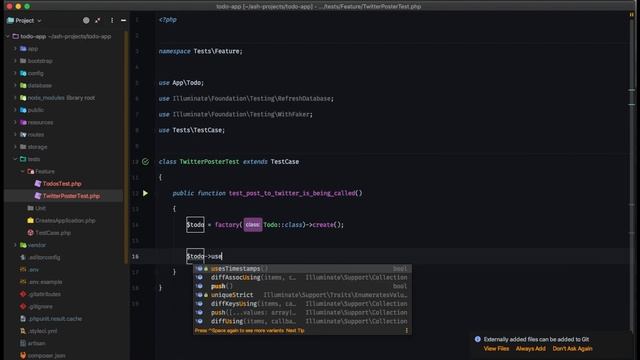This screenshot has width=640, height=360.
Task: Choose diffKeysUsing completion suggestion
Action: 302,304
